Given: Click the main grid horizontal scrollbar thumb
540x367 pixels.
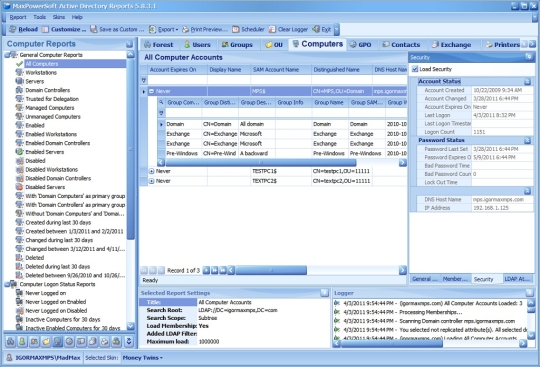Looking at the screenshot, I should (x=271, y=271).
